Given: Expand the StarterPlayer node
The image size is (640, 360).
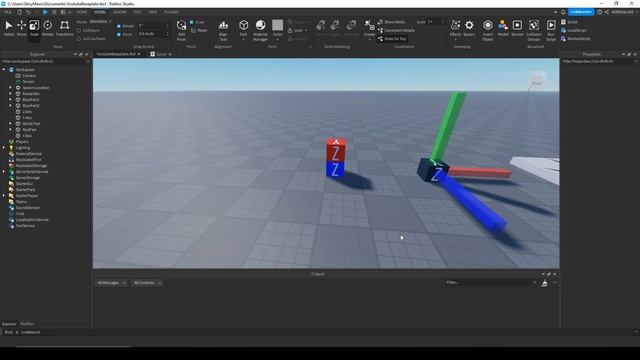Looking at the screenshot, I should 4,196.
